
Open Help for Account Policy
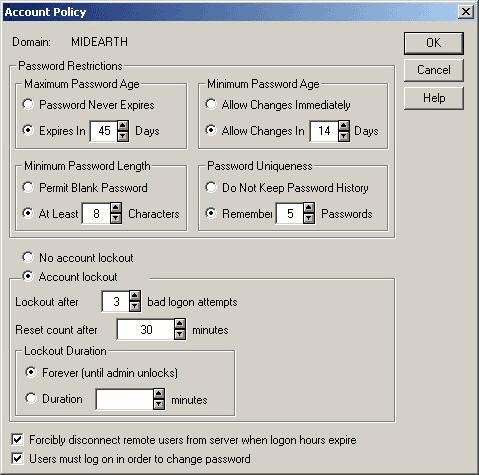click(x=433, y=98)
